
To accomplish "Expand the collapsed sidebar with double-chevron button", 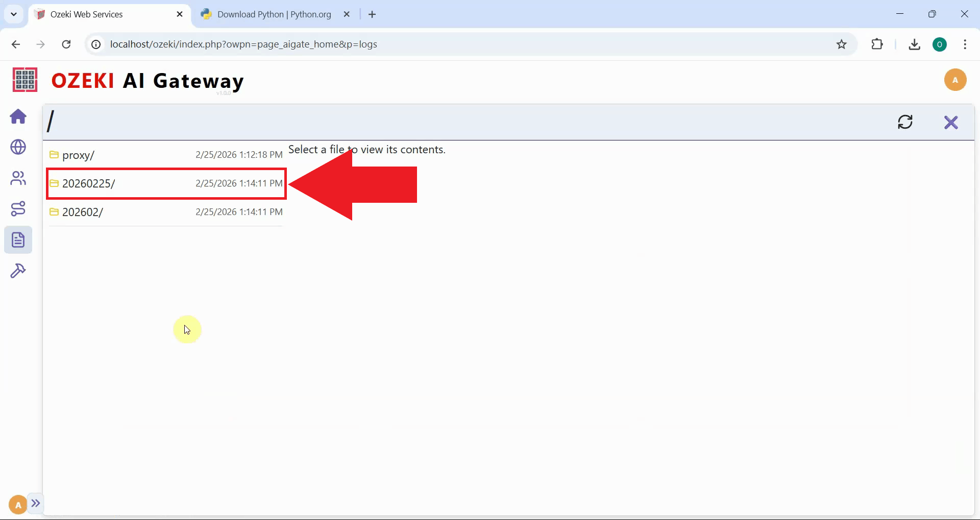I will [36, 504].
